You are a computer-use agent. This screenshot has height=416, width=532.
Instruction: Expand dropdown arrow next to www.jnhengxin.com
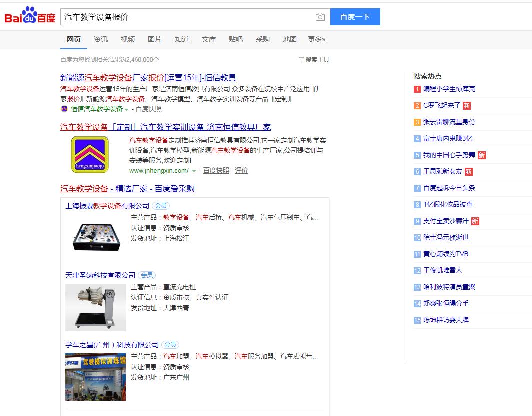pyautogui.click(x=194, y=171)
